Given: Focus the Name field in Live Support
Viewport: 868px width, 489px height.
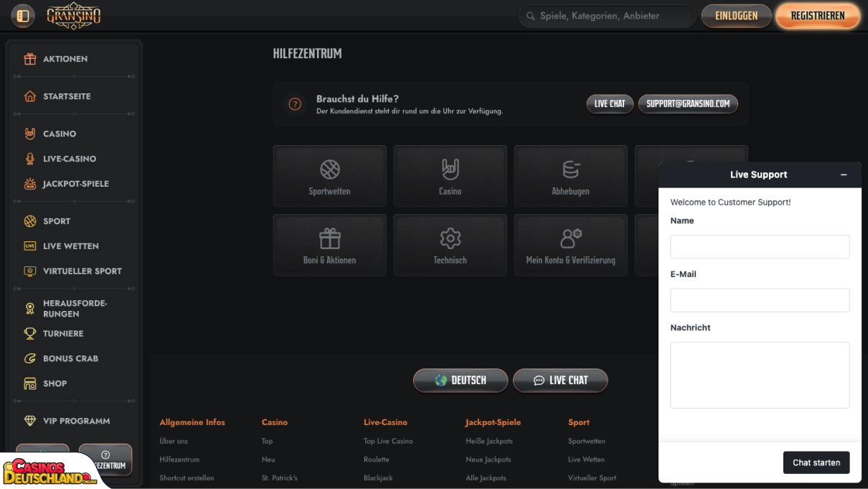Looking at the screenshot, I should click(x=760, y=246).
